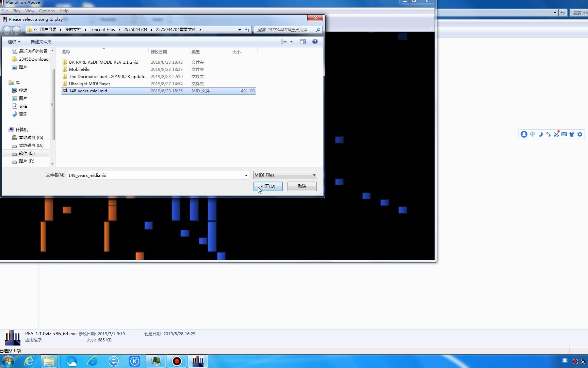
Task: Expand the chevron after 用户目录 in path
Action: (x=61, y=30)
